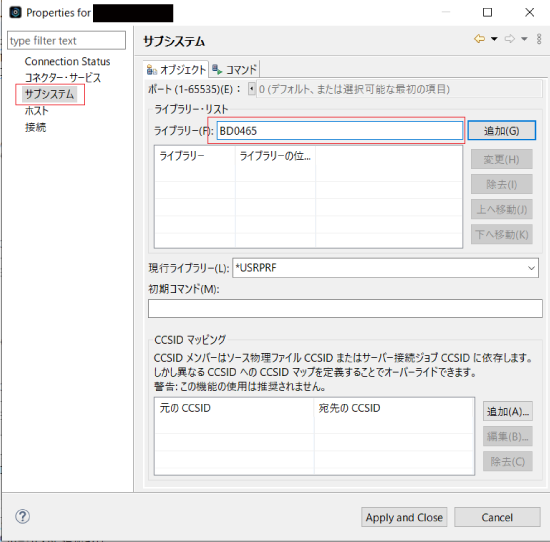Click the help question mark icon

coord(22,516)
